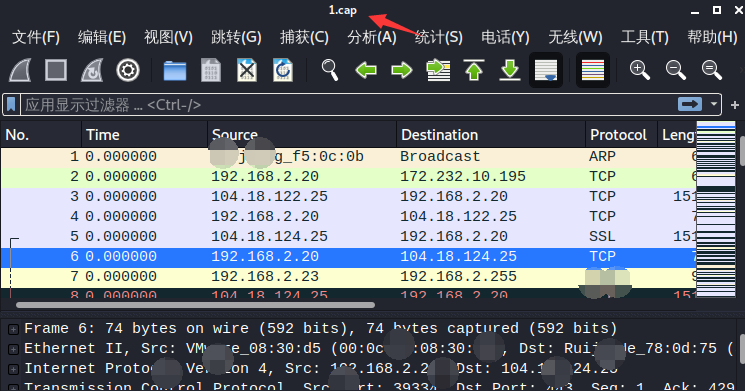Go forward in packet history arrow

coord(402,71)
